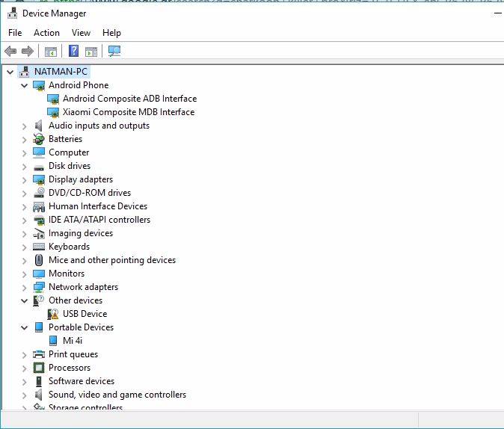This screenshot has width=504, height=429.
Task: Select the 'Mice and other pointing devices' label
Action: [112, 260]
